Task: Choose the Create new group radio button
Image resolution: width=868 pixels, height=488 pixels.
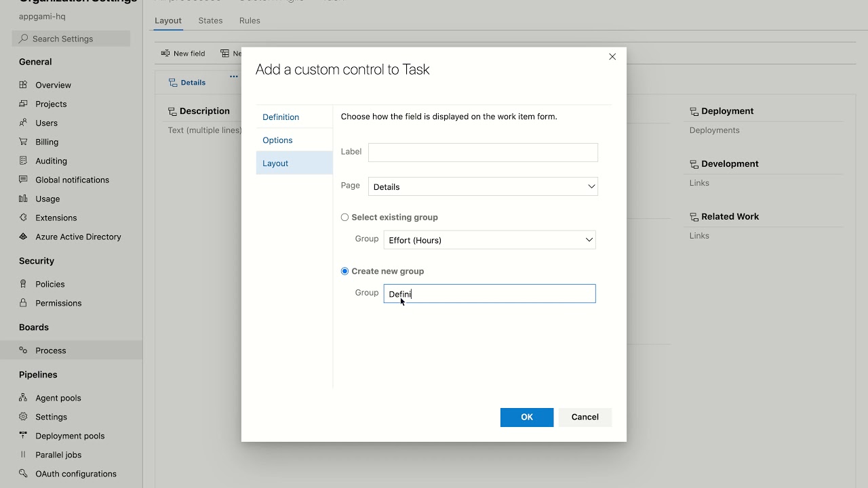Action: [344, 271]
